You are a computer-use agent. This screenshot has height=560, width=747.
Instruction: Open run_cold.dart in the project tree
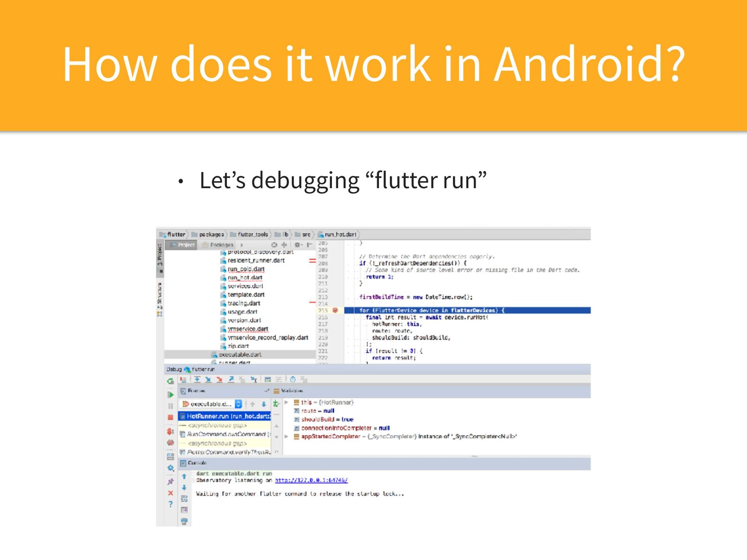pyautogui.click(x=246, y=269)
